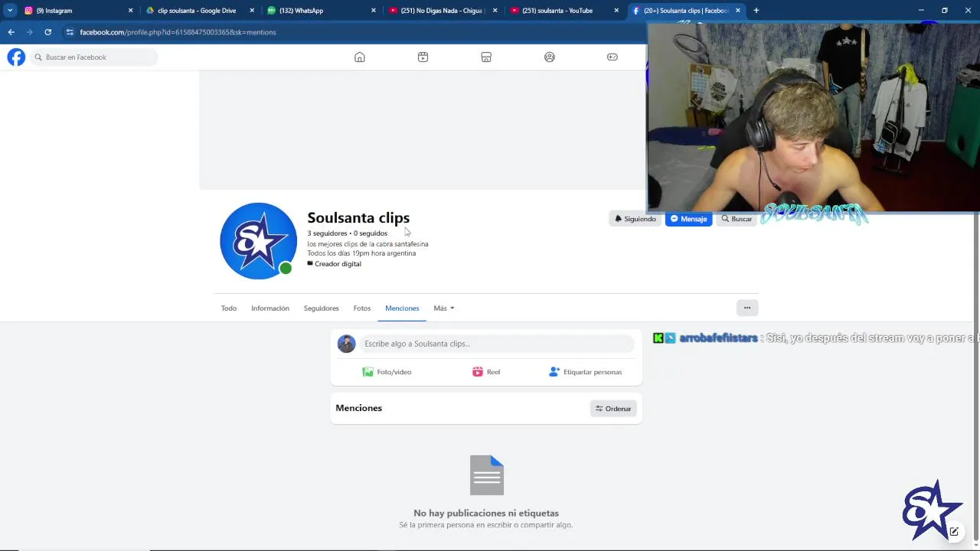
Task: Click Escribe algo a Soulsanta clips field
Action: (498, 344)
